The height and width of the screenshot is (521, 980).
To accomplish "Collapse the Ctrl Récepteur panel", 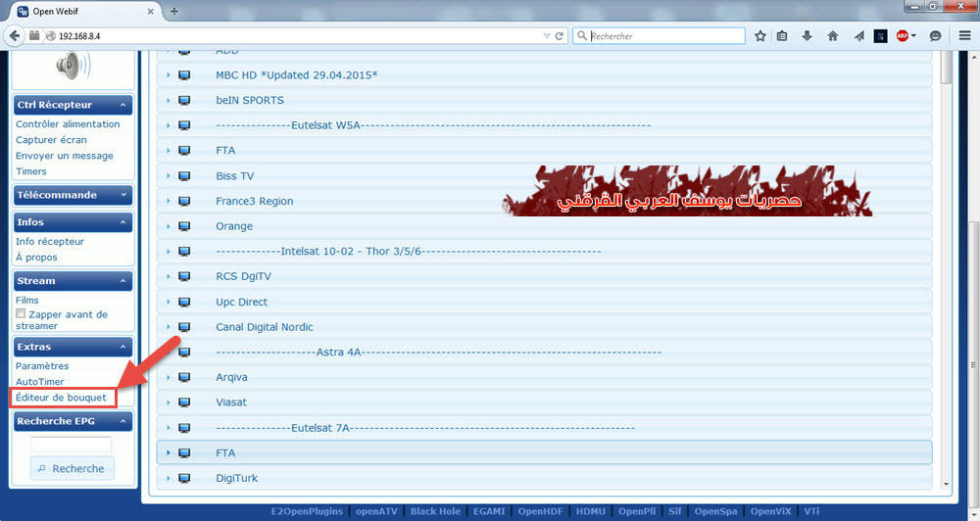I will [x=123, y=105].
